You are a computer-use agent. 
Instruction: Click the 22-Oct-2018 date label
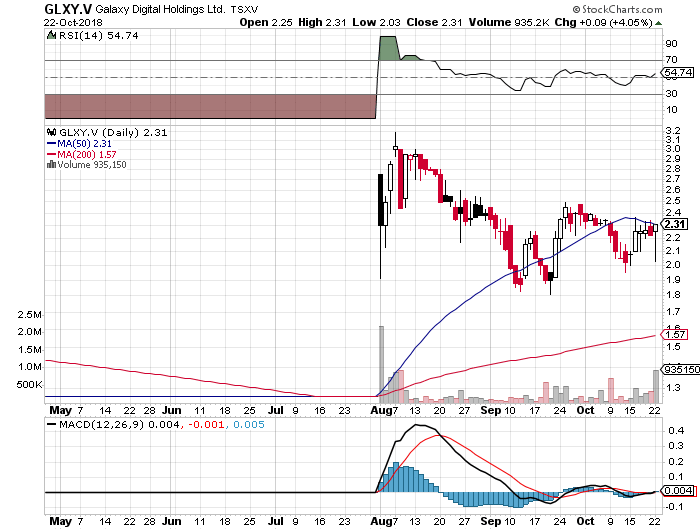point(73,22)
